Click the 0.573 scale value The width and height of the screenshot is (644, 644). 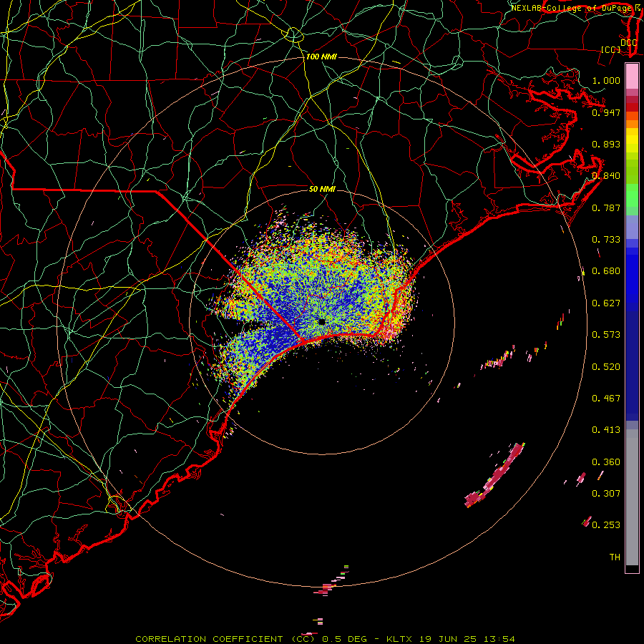click(x=606, y=335)
